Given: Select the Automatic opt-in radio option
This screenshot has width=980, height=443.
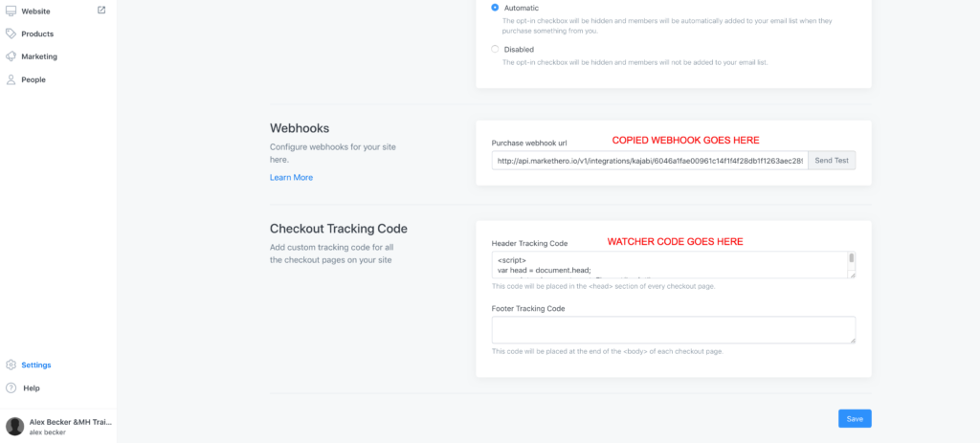Looking at the screenshot, I should (495, 8).
